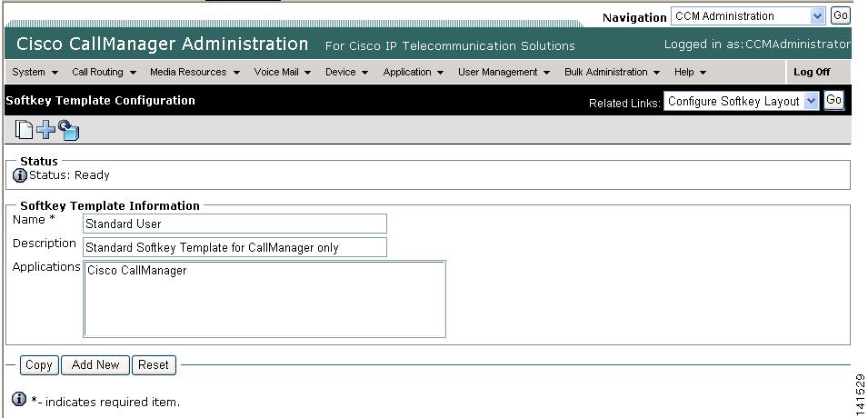Screen dimensions: 868x418
Task: Click the Add New button at bottom
Action: pos(95,365)
